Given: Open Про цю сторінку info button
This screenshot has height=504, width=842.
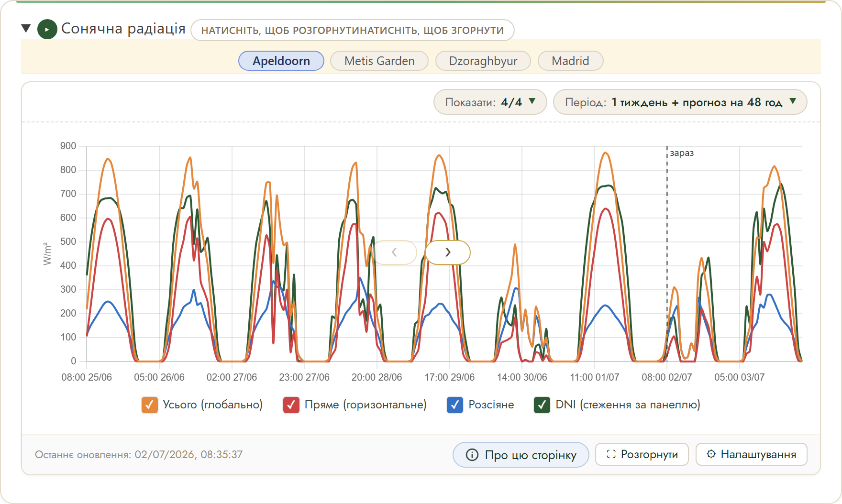Looking at the screenshot, I should [x=521, y=455].
